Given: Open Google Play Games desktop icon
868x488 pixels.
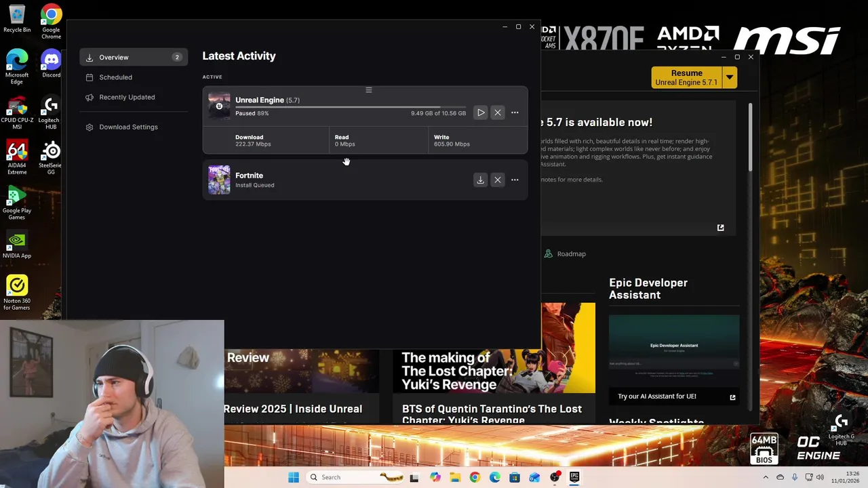Looking at the screenshot, I should coord(17,202).
